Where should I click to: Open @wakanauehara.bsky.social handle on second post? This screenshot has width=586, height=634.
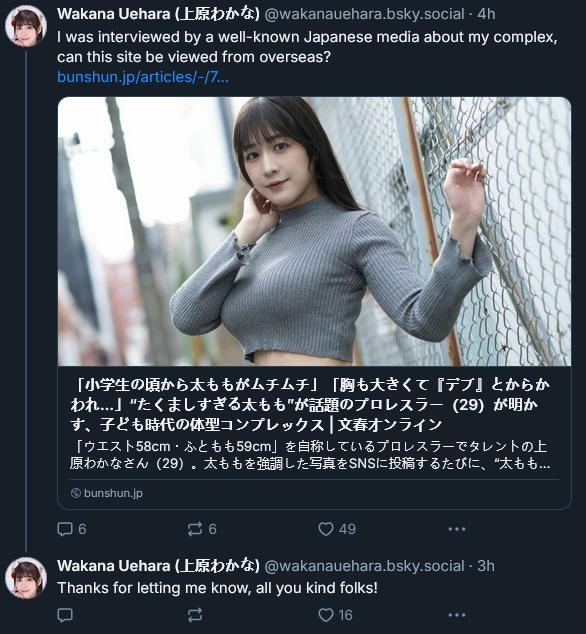pos(364,566)
